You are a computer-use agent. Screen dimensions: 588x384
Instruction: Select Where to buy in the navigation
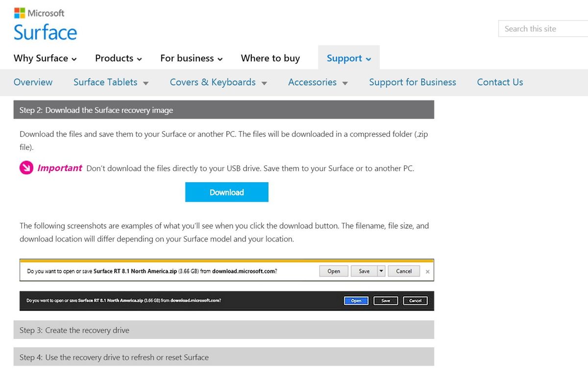coord(270,58)
